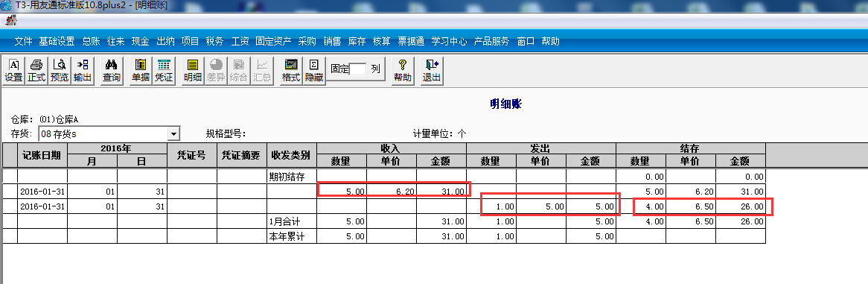Image resolution: width=868 pixels, height=284 pixels.
Task: Open the 总账 menu
Action: 91,41
